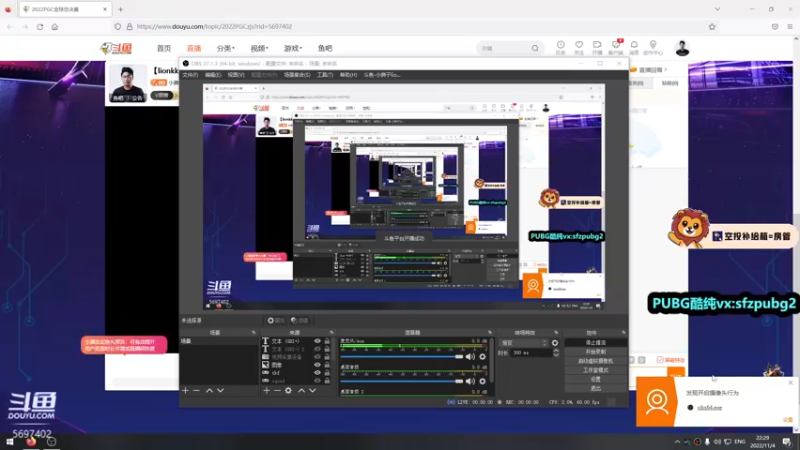Open Settings from OBS controls panel
This screenshot has width=800, height=450.
(595, 380)
